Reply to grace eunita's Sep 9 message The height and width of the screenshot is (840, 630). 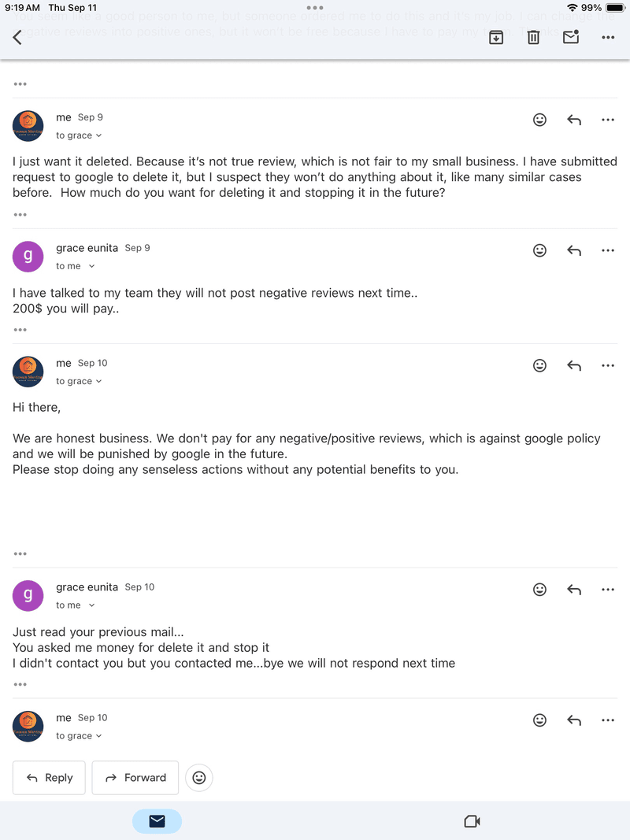pyautogui.click(x=574, y=250)
